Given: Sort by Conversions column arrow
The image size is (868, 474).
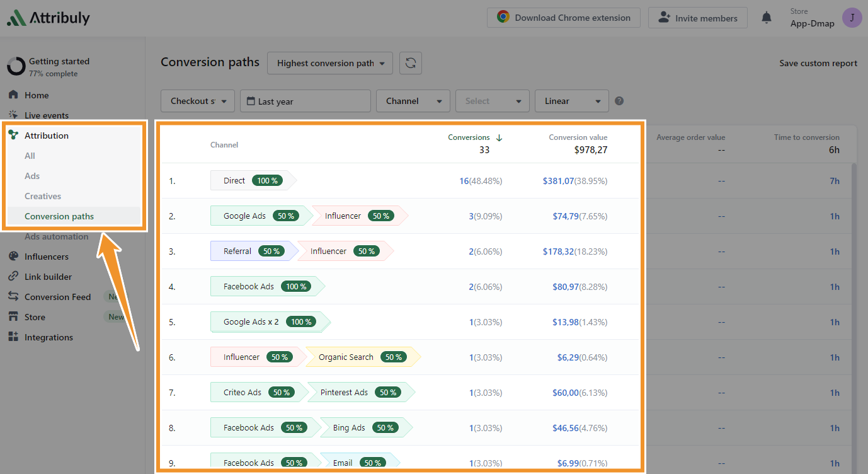Looking at the screenshot, I should point(499,137).
